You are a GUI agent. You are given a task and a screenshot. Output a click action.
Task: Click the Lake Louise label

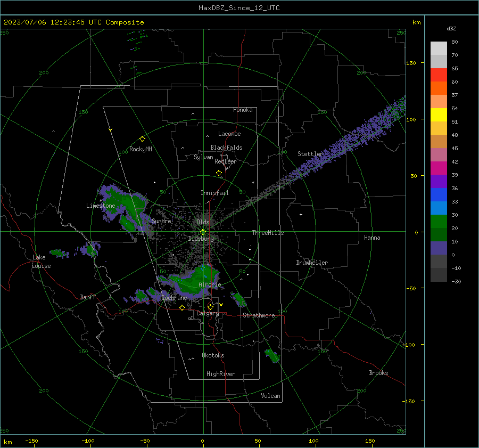click(x=41, y=262)
